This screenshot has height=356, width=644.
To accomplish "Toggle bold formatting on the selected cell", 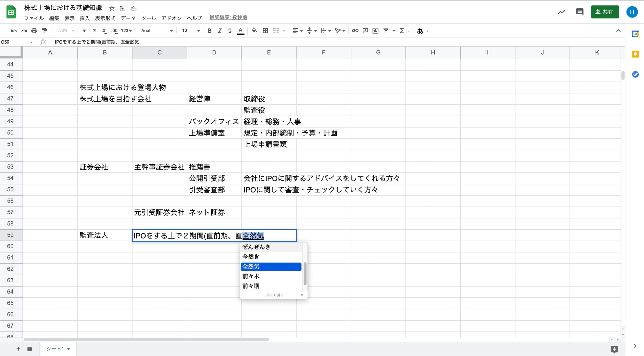I will click(x=209, y=31).
